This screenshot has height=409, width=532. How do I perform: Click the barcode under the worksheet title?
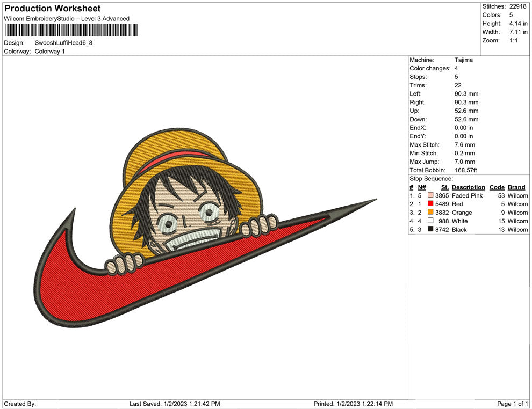point(70,30)
